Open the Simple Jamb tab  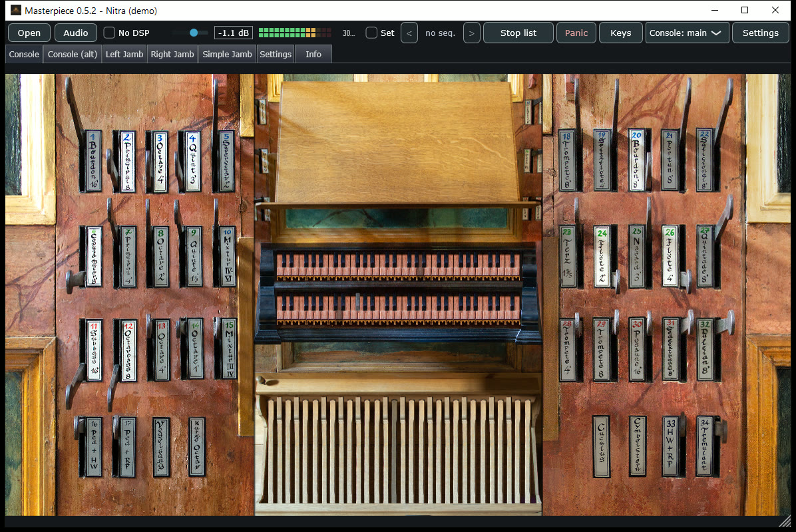(227, 55)
